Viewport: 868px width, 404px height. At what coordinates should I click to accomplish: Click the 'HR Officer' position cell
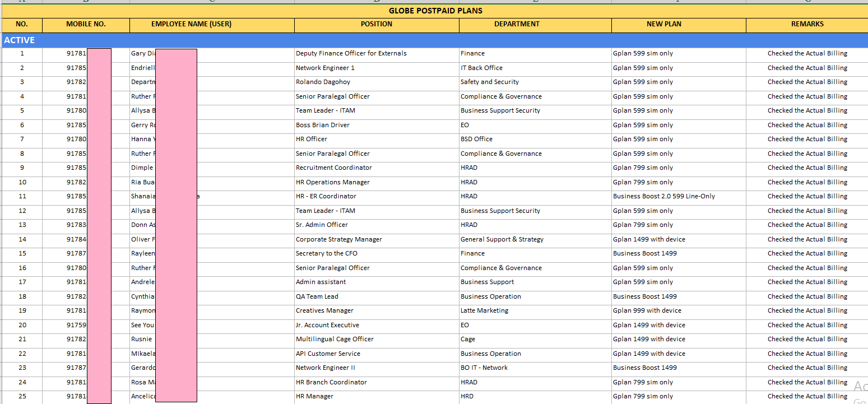coord(377,140)
